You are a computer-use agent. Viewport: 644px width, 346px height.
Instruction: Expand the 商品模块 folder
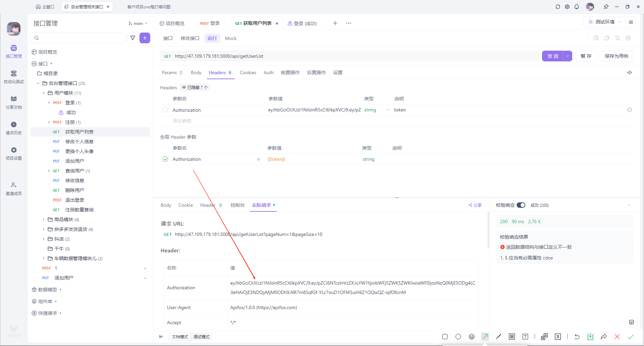pos(44,219)
